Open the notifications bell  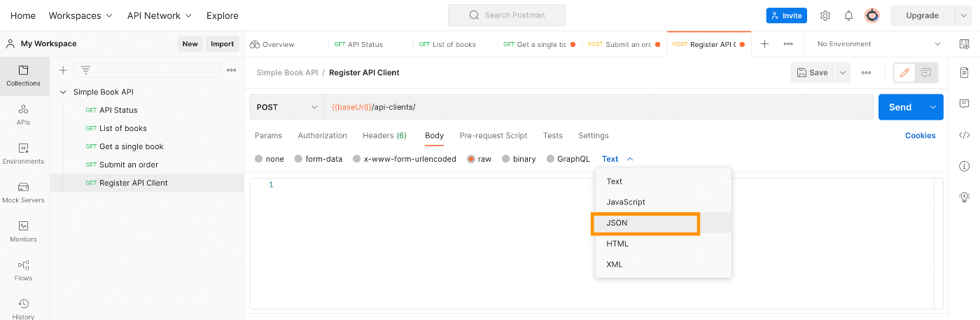pyautogui.click(x=848, y=15)
